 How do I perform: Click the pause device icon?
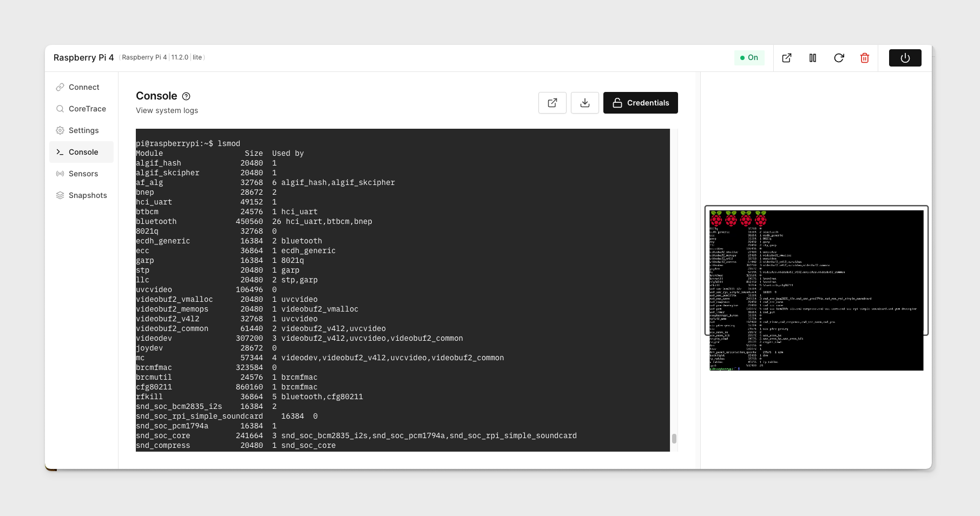click(813, 58)
